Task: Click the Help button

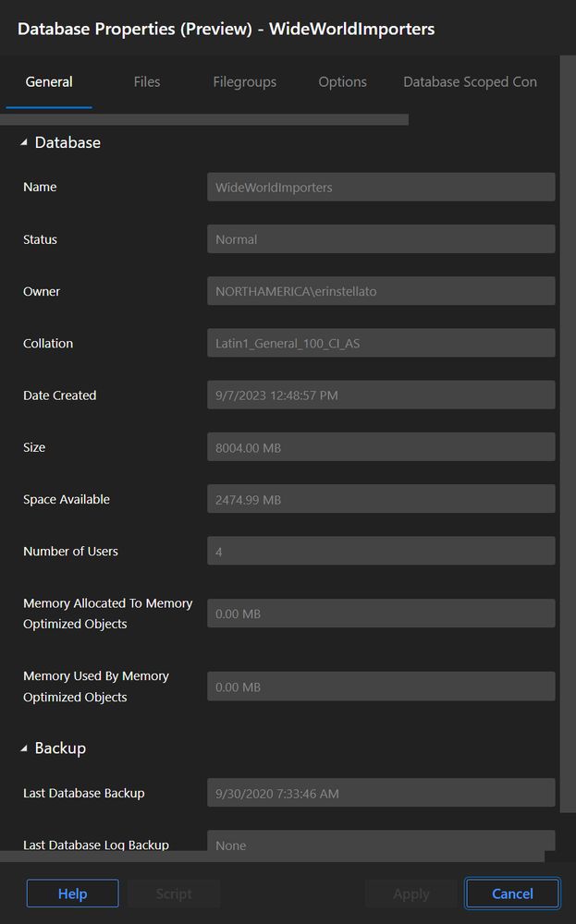Action: click(72, 894)
